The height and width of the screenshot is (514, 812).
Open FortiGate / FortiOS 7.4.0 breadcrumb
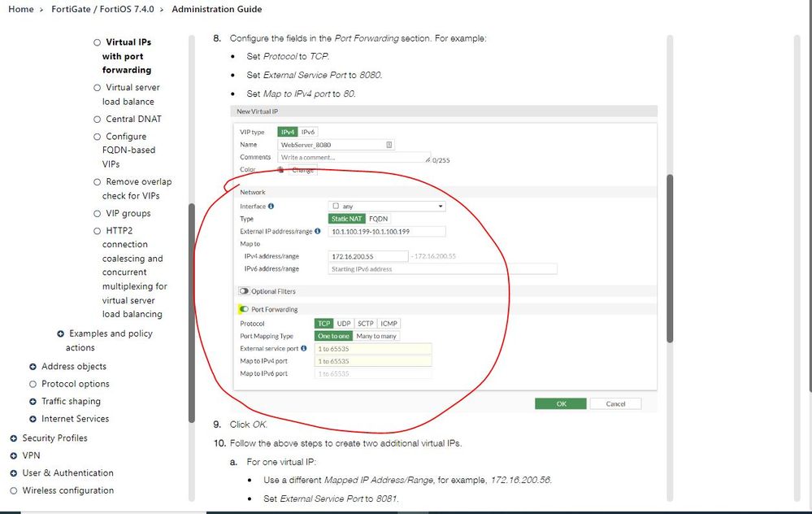(102, 9)
